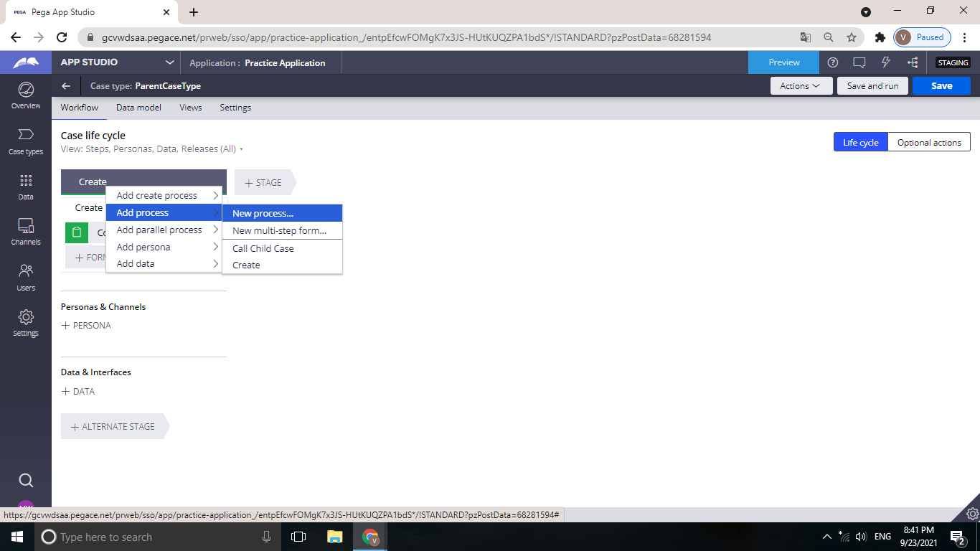This screenshot has width=980, height=551.
Task: Choose New process... from submenu
Action: (x=282, y=213)
